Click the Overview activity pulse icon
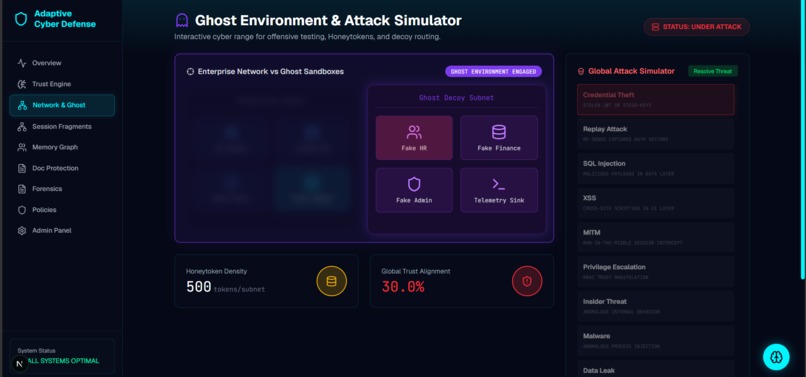The image size is (806, 377). pyautogui.click(x=22, y=63)
